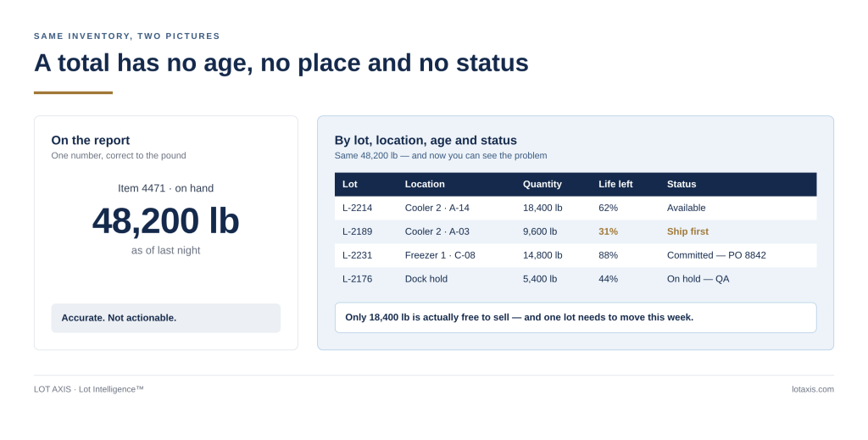The height and width of the screenshot is (440, 868).
Task: Click Committed — PO 8842 status
Action: [716, 255]
